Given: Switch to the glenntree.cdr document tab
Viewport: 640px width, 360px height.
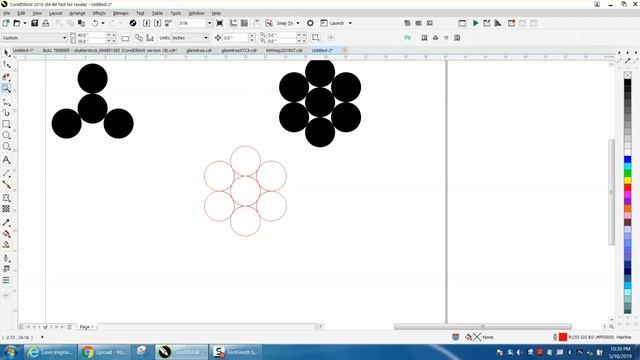Looking at the screenshot, I should [199, 51].
